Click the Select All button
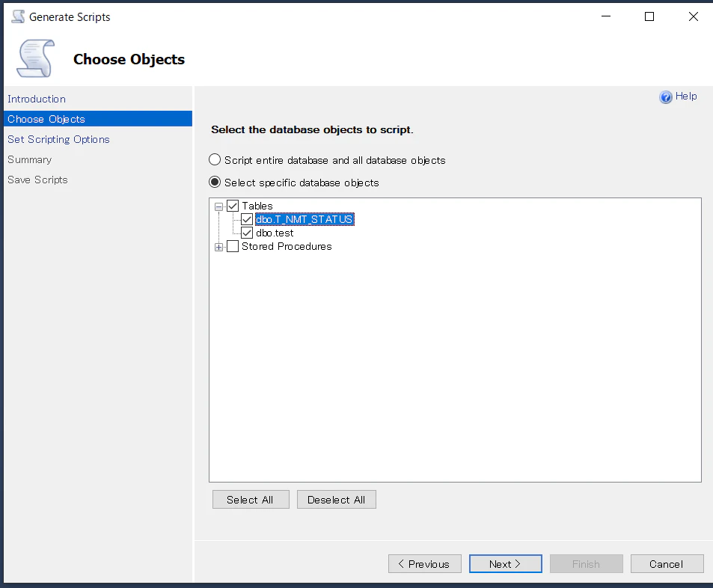Screen dimensions: 713x588 click(251, 499)
